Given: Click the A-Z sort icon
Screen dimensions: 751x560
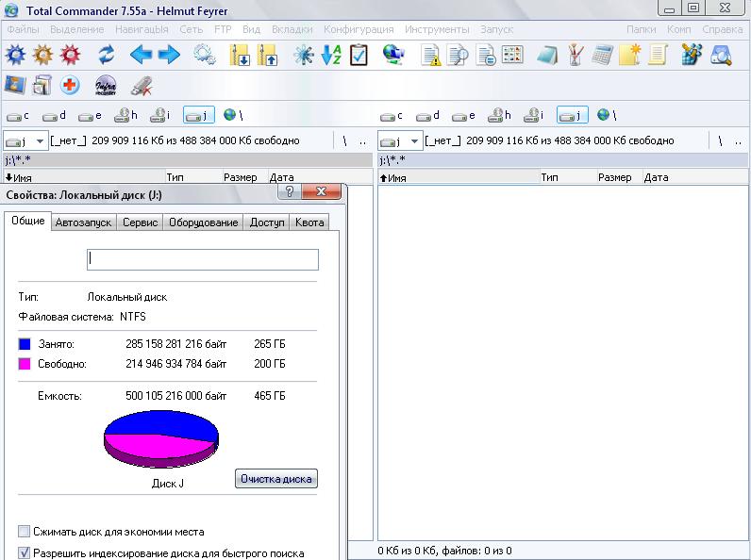Looking at the screenshot, I should point(331,55).
